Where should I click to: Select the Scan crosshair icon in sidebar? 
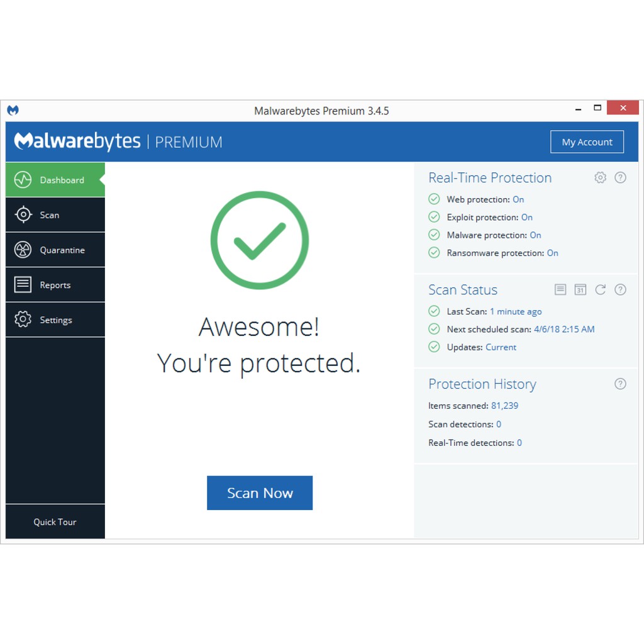(x=23, y=214)
